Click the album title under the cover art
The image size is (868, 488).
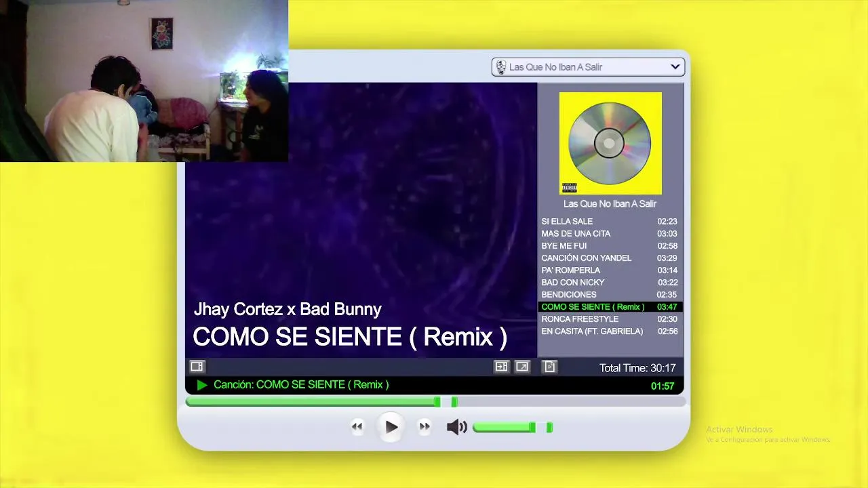pos(610,204)
